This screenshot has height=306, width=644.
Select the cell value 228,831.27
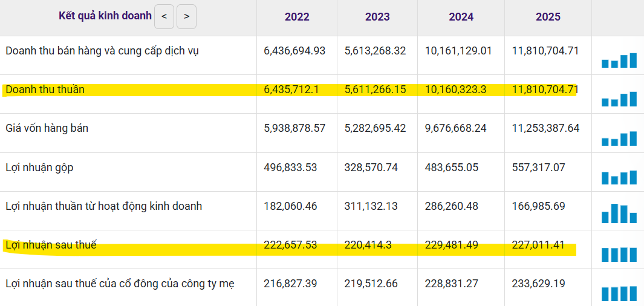pos(451,284)
